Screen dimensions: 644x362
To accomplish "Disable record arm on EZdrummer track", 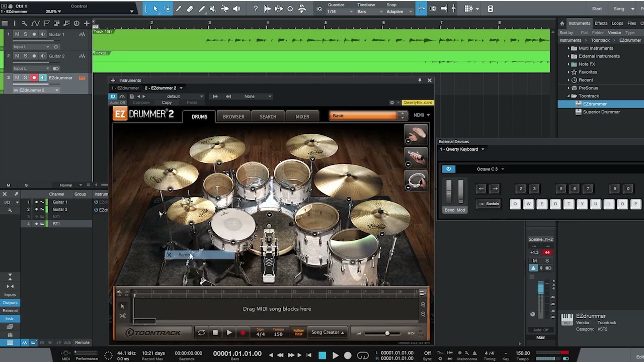I will pyautogui.click(x=34, y=77).
